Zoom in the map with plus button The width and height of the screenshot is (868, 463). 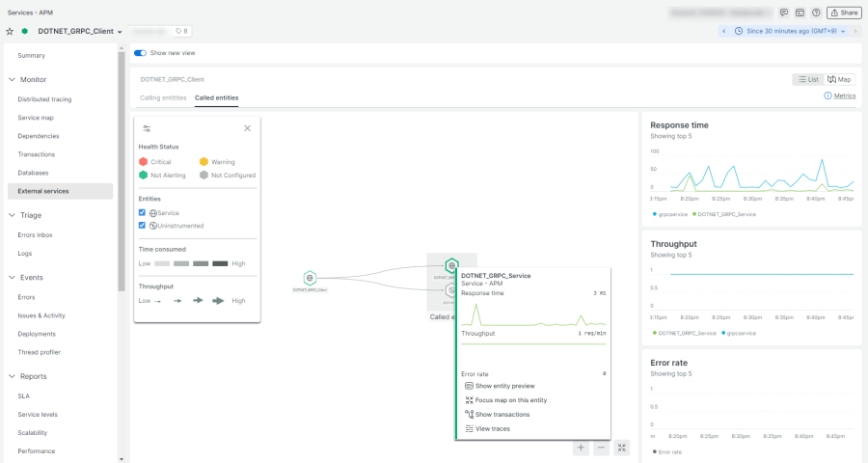pos(581,448)
